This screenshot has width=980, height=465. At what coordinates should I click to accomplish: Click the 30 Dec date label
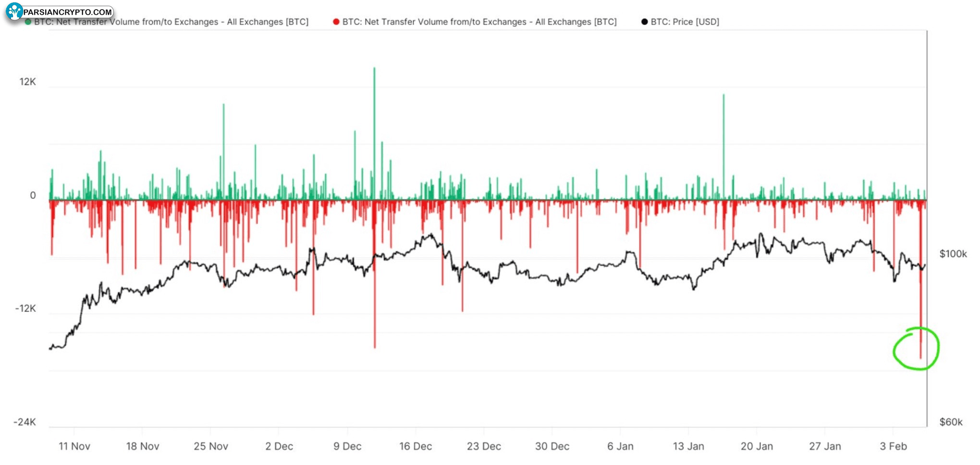[552, 446]
